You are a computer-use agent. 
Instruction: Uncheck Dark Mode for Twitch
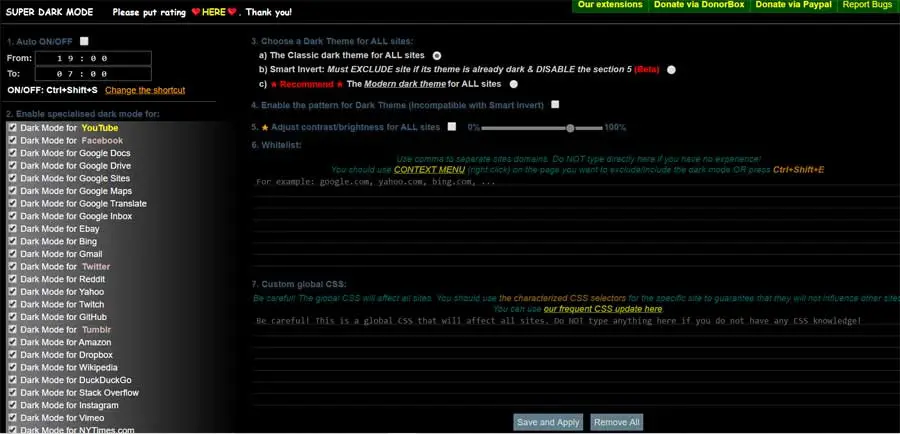click(13, 304)
